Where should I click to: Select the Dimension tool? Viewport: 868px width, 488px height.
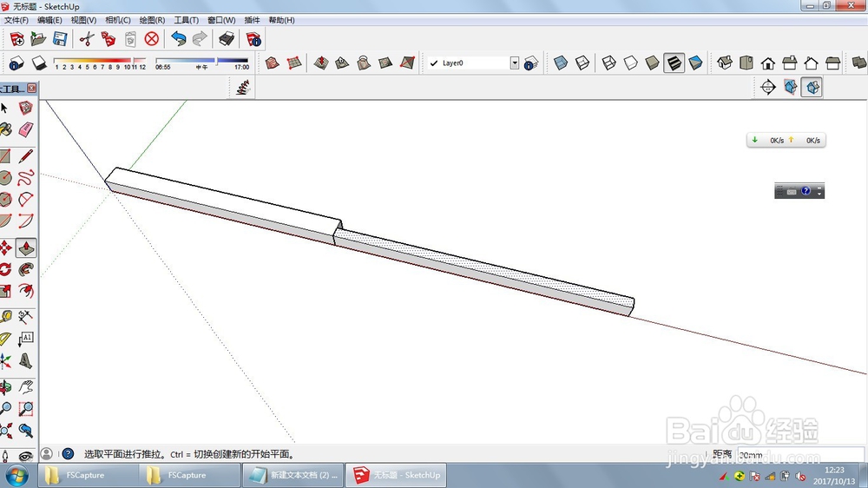point(25,318)
